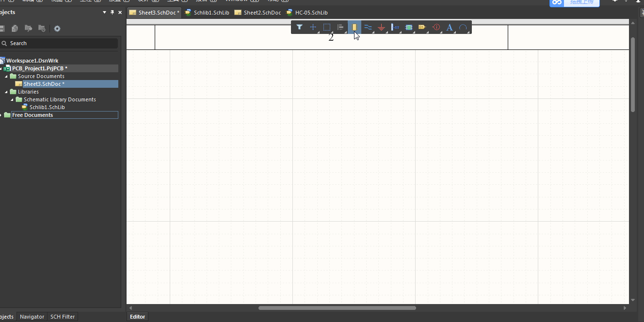Toggle the Projects panel pin
Screen dimensions: 644x322
coord(112,12)
